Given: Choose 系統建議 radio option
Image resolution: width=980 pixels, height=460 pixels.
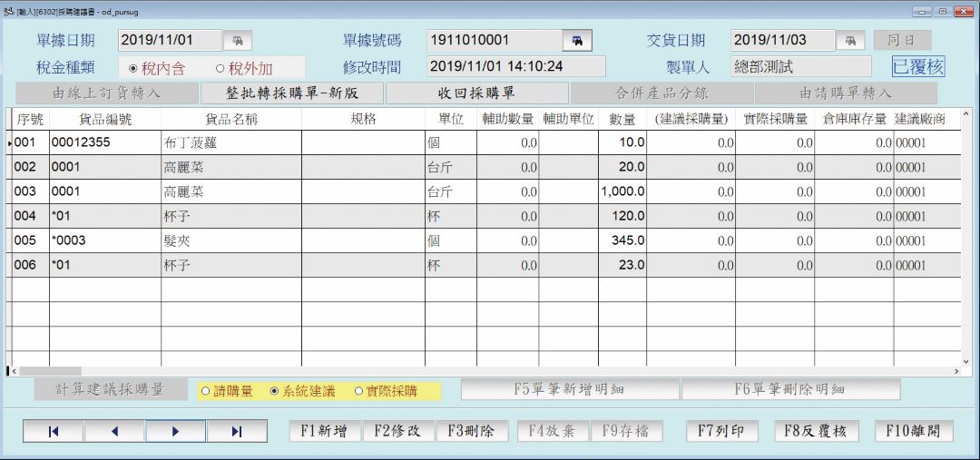Looking at the screenshot, I should (302, 391).
